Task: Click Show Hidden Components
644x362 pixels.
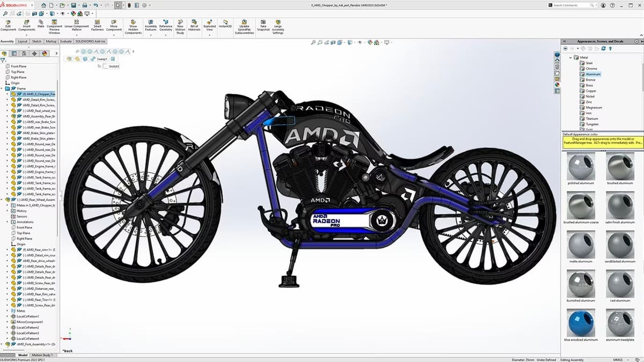Action: (x=133, y=27)
